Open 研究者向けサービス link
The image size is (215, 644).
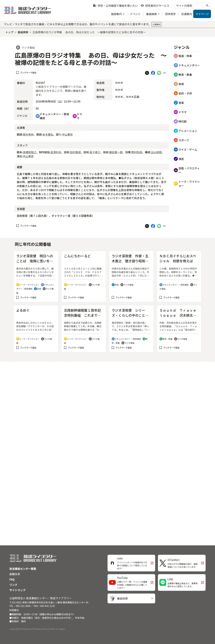pos(155,6)
